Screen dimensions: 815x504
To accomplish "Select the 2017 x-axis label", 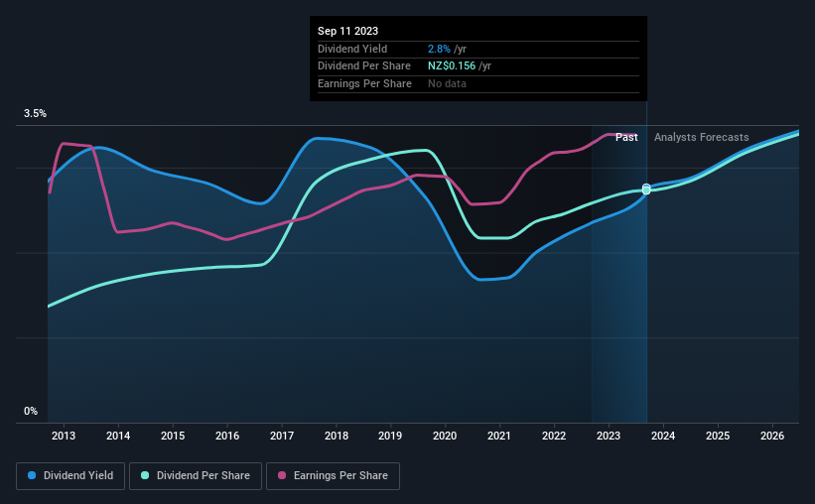I will pyautogui.click(x=282, y=436).
